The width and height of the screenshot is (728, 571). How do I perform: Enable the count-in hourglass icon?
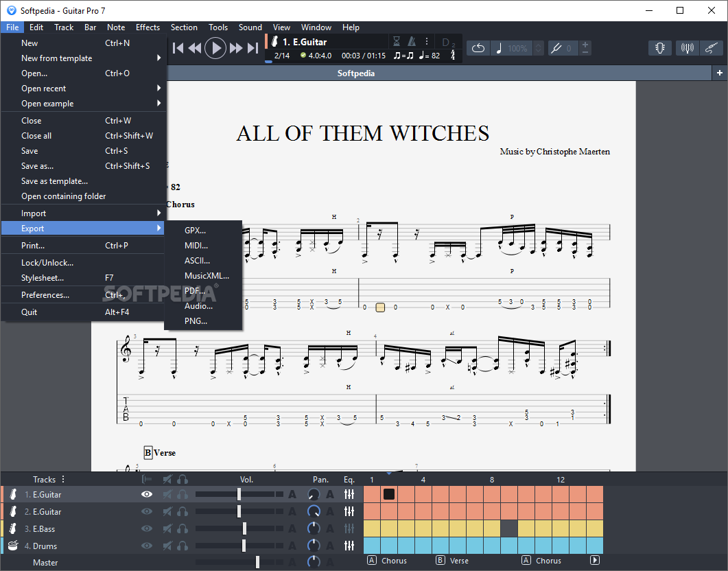(x=396, y=41)
